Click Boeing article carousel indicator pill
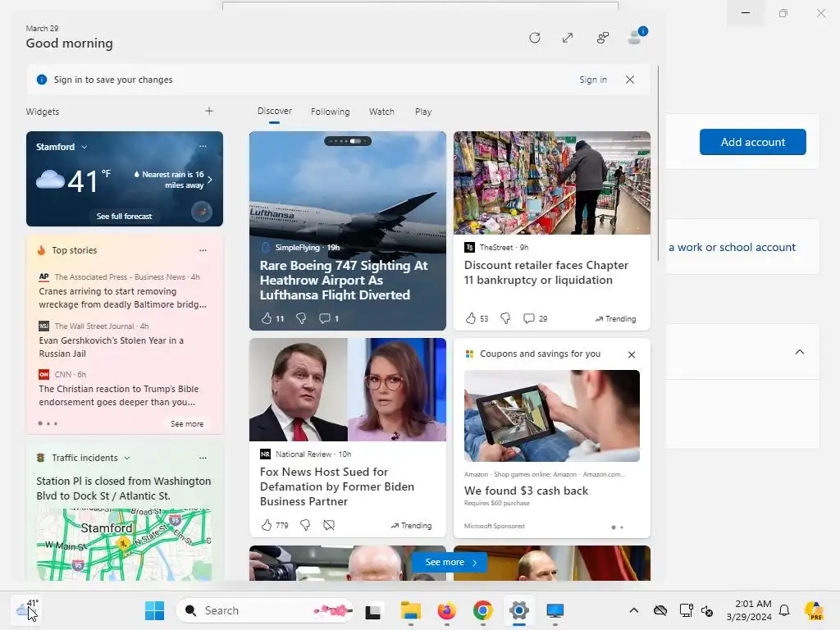The width and height of the screenshot is (840, 630). point(348,141)
